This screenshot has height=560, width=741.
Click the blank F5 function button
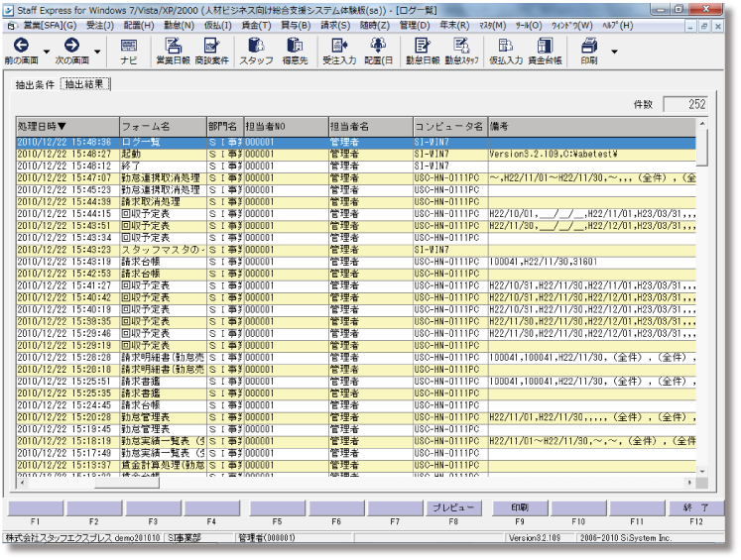pyautogui.click(x=278, y=508)
